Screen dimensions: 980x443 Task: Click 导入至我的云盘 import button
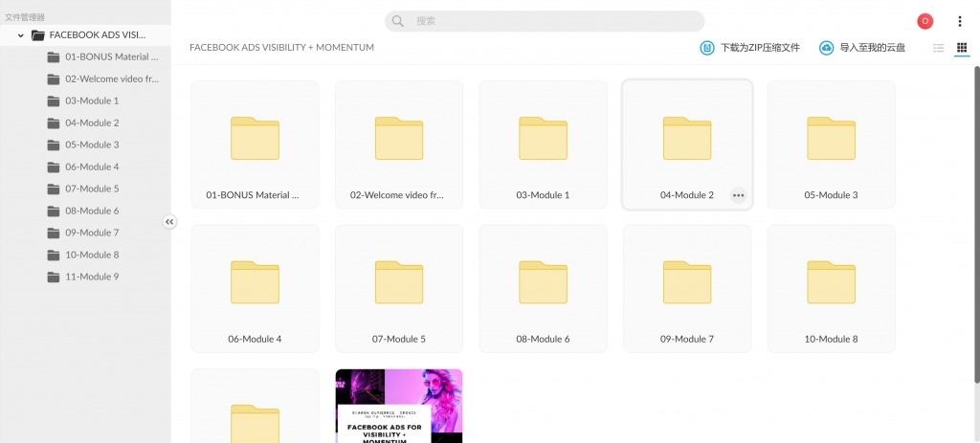pos(862,48)
